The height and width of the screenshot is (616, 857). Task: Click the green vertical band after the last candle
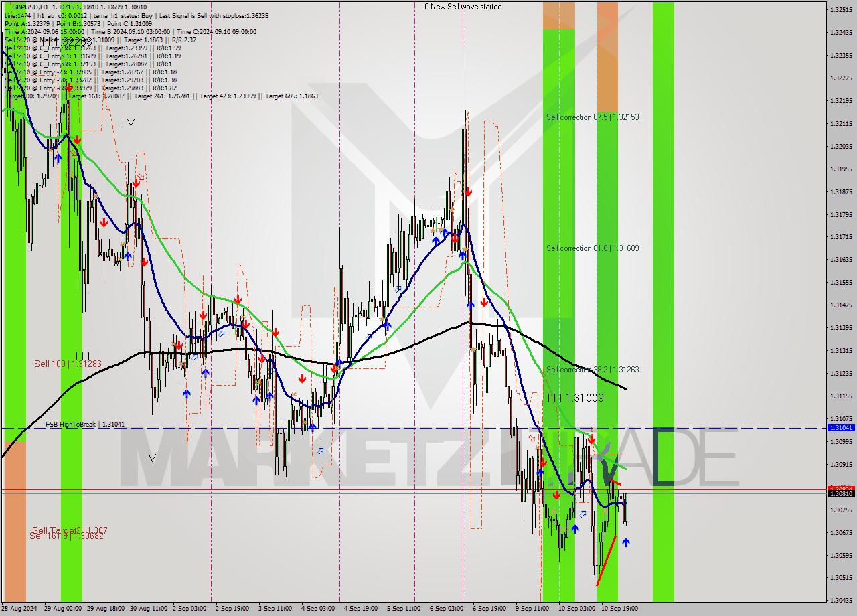coord(664,301)
